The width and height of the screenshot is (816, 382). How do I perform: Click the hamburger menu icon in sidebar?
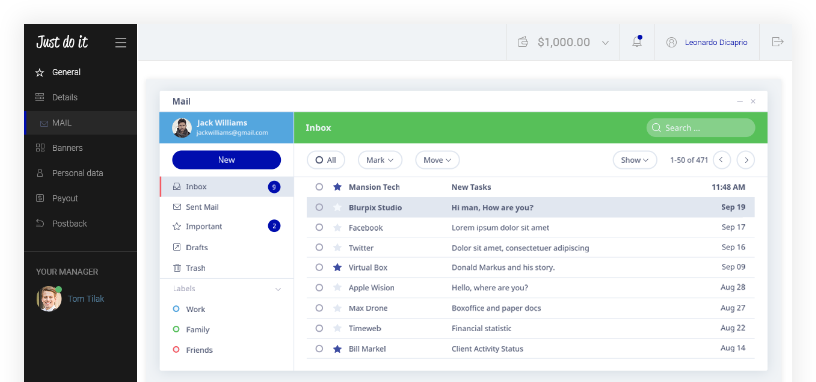point(121,43)
